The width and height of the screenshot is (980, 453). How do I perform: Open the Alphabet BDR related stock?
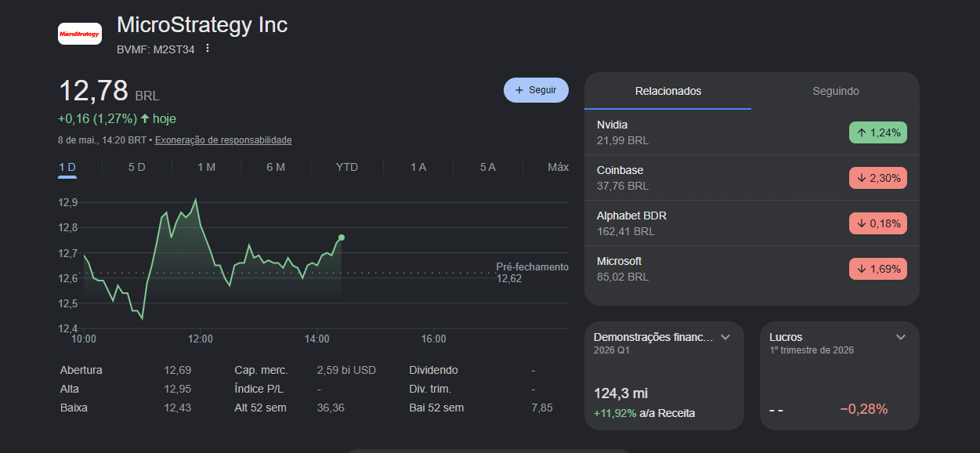click(752, 223)
